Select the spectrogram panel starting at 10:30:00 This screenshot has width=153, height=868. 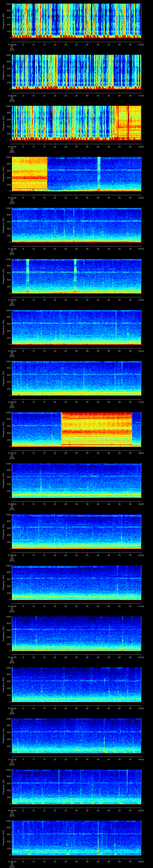pyautogui.click(x=77, y=72)
